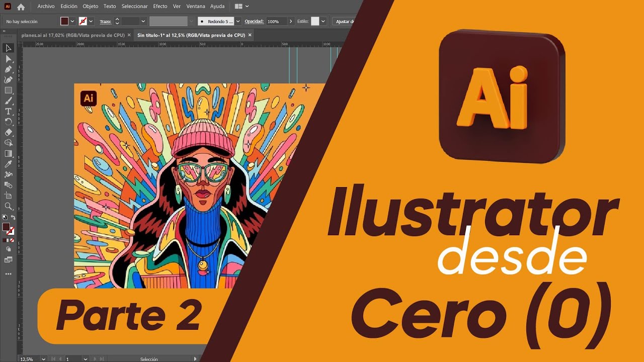Open the Efecto menu
Image resolution: width=644 pixels, height=362 pixels.
[160, 7]
